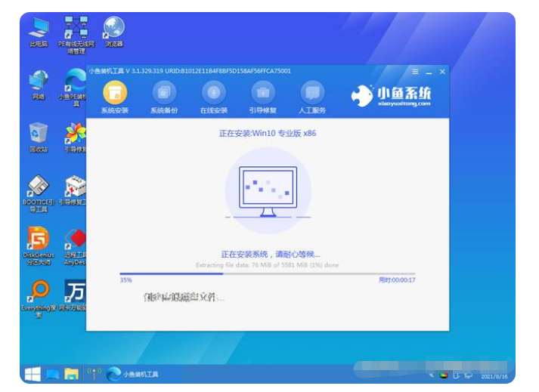Click the 正在安装:Win10 专业版 x86 heading
The image size is (539, 392).
(268, 133)
